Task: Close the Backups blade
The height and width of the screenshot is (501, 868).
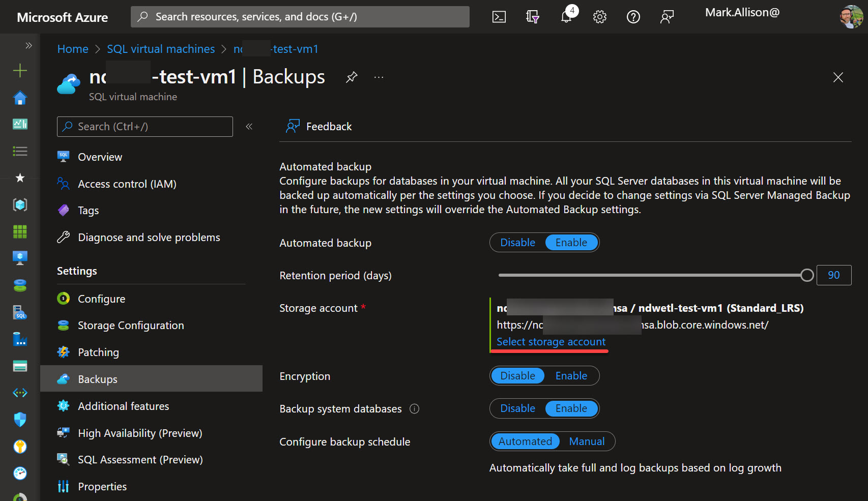Action: (838, 77)
